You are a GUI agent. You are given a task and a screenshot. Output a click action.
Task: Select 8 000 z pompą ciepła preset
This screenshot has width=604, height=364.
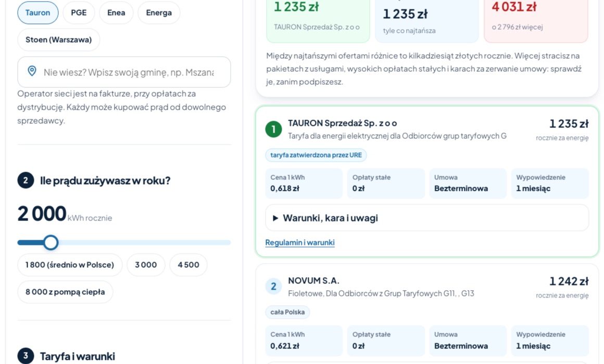[x=65, y=292]
